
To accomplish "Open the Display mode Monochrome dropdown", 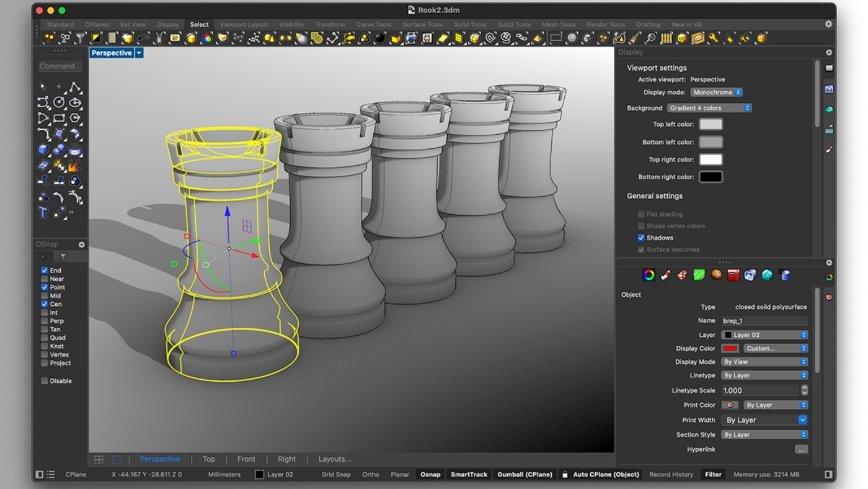I will (716, 92).
